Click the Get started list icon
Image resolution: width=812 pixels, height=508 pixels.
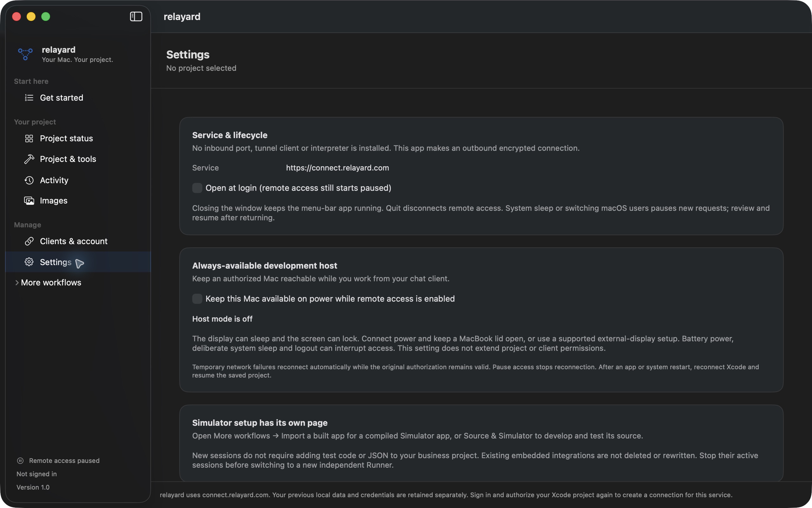click(x=29, y=98)
